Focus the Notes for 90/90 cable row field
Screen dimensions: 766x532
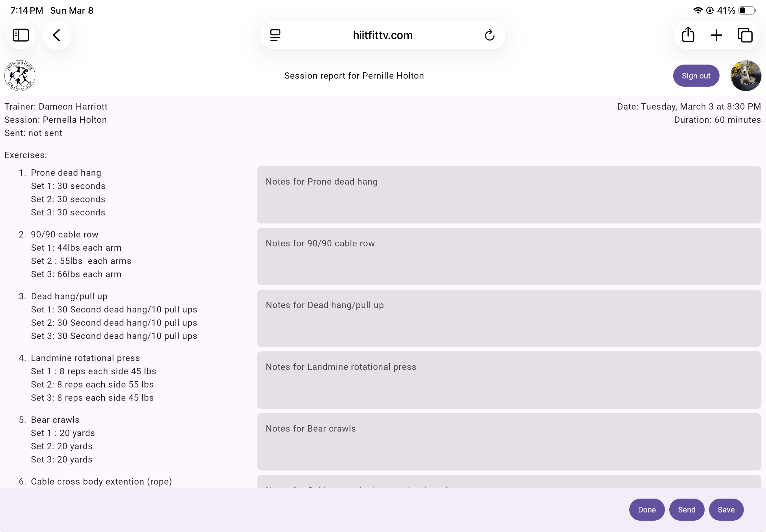pyautogui.click(x=509, y=256)
